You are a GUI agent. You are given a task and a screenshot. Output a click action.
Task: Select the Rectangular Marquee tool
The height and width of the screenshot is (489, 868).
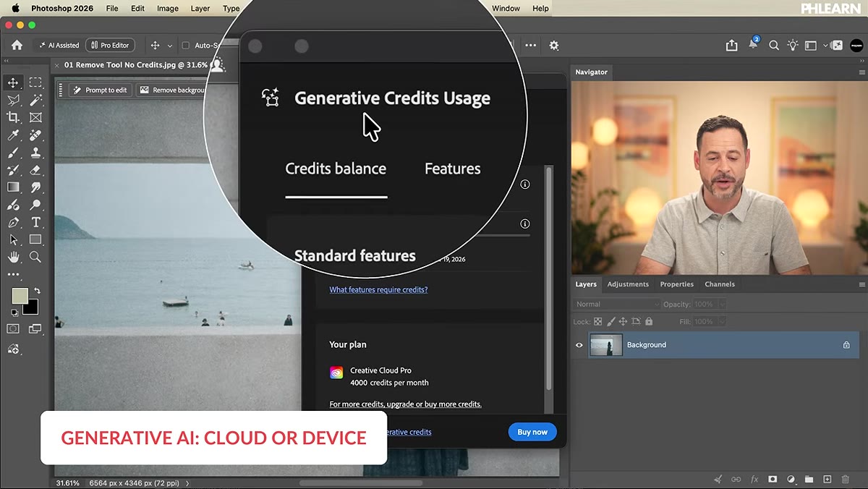35,82
